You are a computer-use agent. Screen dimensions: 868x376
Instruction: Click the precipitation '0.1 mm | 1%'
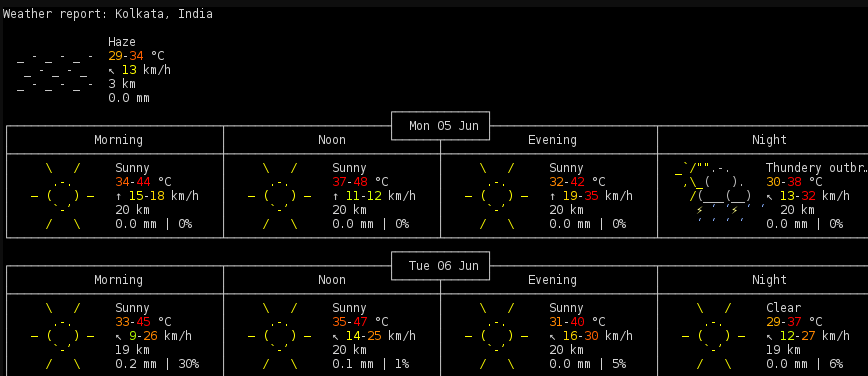tap(371, 364)
